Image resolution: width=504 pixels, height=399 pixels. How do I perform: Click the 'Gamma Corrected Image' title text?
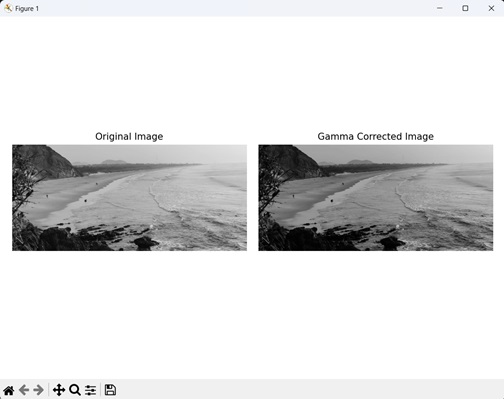pos(376,136)
